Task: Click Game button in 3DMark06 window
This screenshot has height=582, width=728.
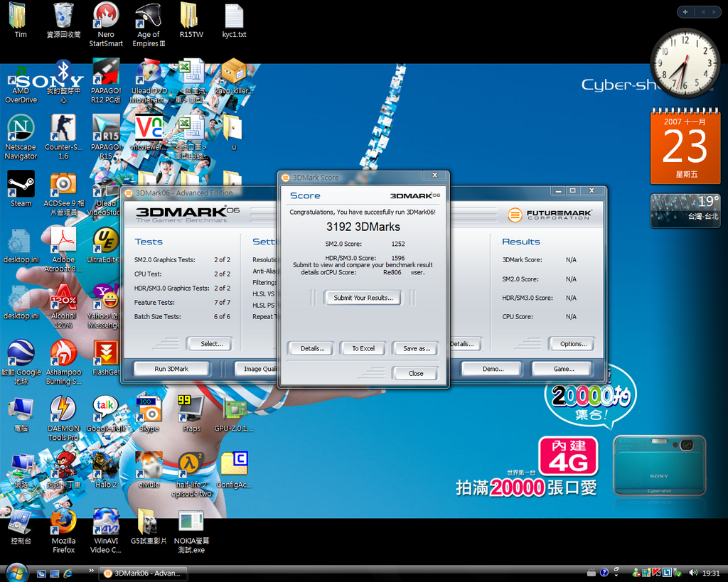Action: point(563,369)
